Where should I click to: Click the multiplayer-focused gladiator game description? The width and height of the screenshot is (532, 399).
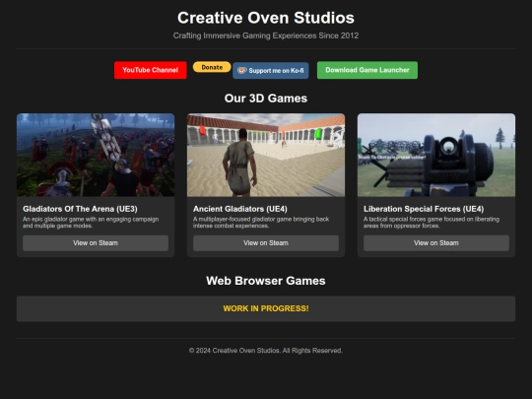coord(261,223)
